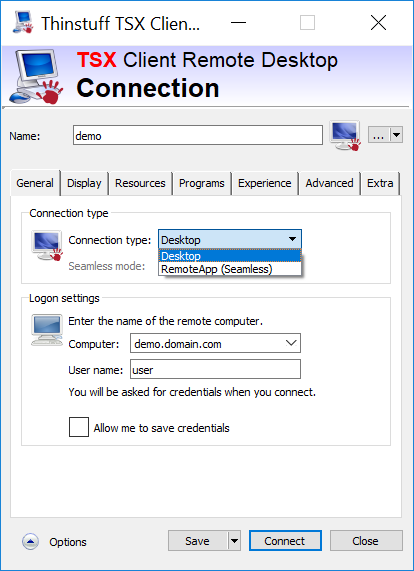Click the TSX Client header logo icon
This screenshot has height=571, width=414.
coord(36,77)
